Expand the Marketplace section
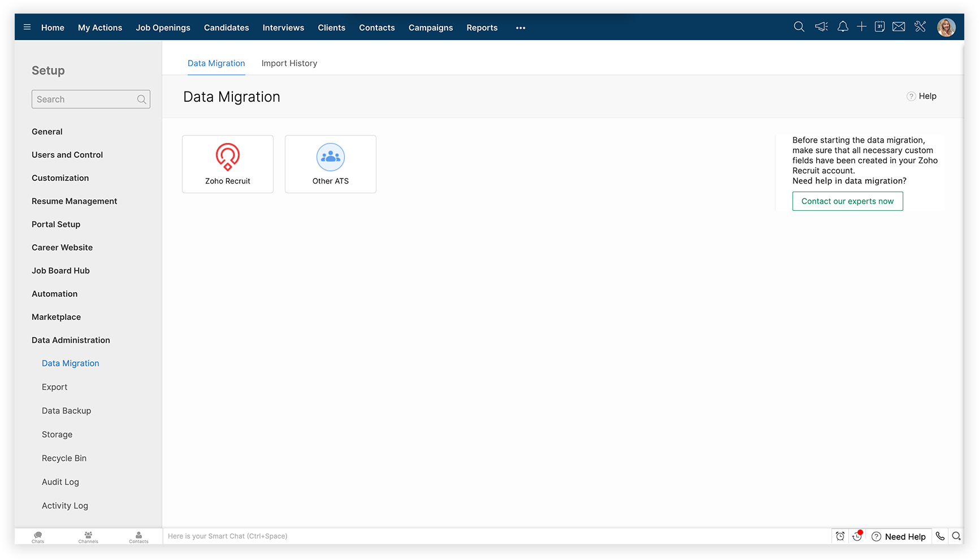Image resolution: width=979 pixels, height=560 pixels. pos(57,317)
